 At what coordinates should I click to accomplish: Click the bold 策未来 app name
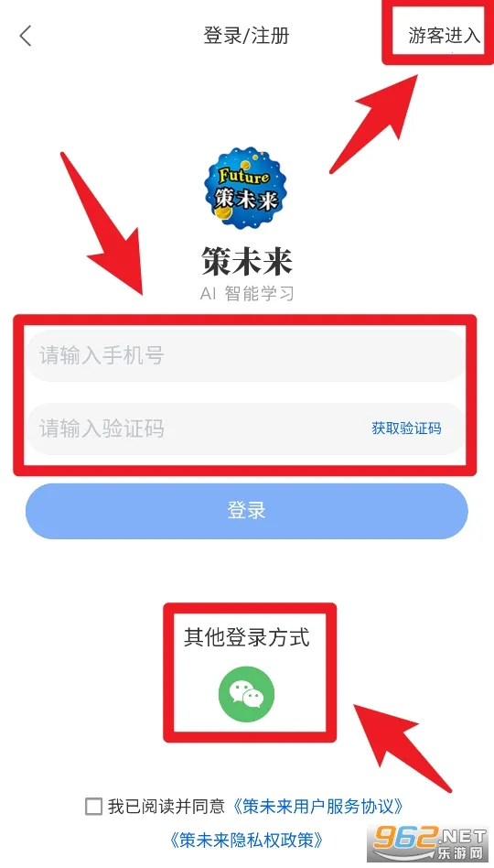[247, 260]
